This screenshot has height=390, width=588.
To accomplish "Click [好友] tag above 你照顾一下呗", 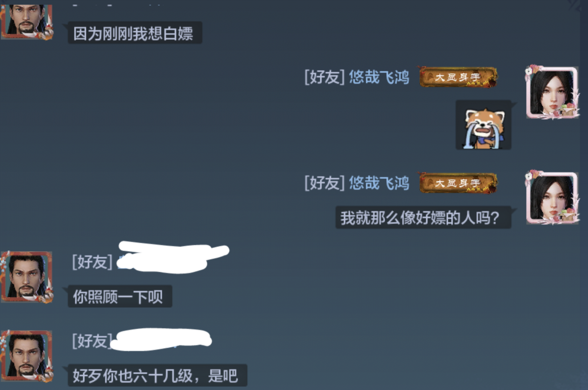I will point(92,262).
